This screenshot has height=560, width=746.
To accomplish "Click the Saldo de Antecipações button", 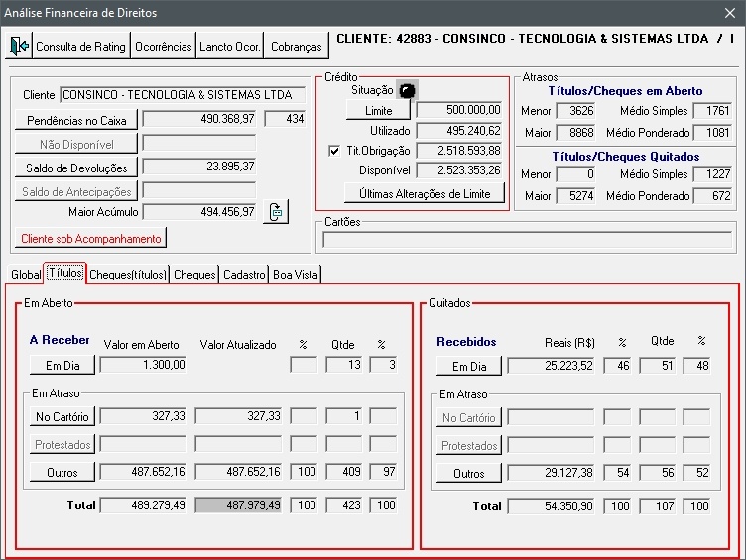I will [x=76, y=191].
